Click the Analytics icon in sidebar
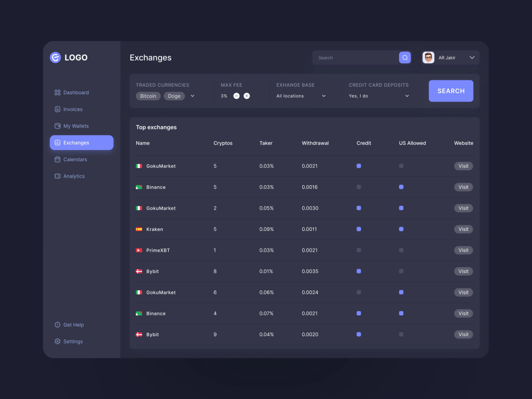Image resolution: width=532 pixels, height=399 pixels. [x=57, y=176]
